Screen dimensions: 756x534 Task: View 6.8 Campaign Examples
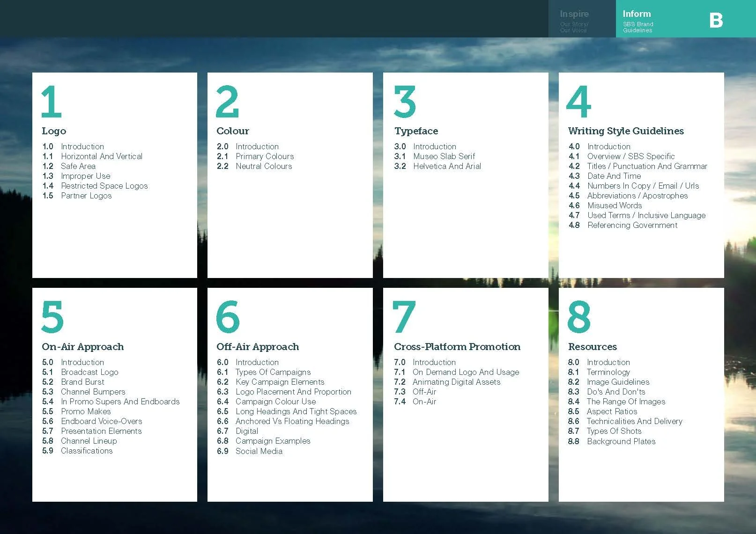click(x=264, y=441)
